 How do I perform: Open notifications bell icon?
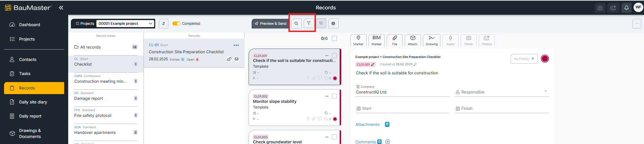click(x=627, y=8)
